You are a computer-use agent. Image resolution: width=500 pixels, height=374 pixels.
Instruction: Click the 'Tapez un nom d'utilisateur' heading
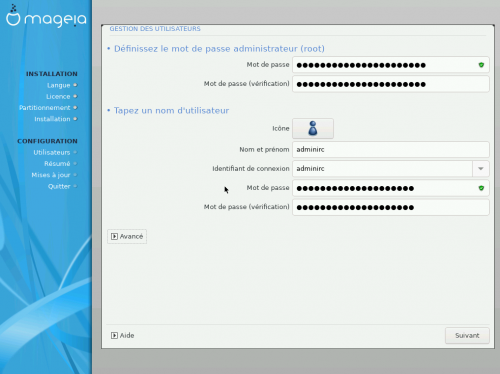tap(171, 111)
